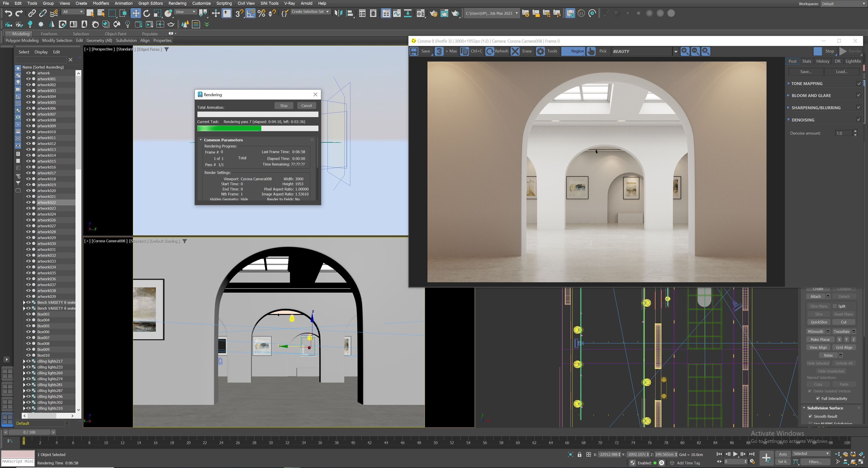Viewport: 868px width, 468px height.
Task: Toggle the Full Interactivity checkbox
Action: tap(818, 399)
